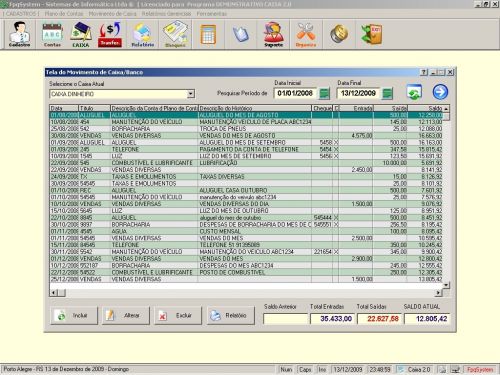
Task: Open the Ferramentas menu
Action: pos(212,14)
